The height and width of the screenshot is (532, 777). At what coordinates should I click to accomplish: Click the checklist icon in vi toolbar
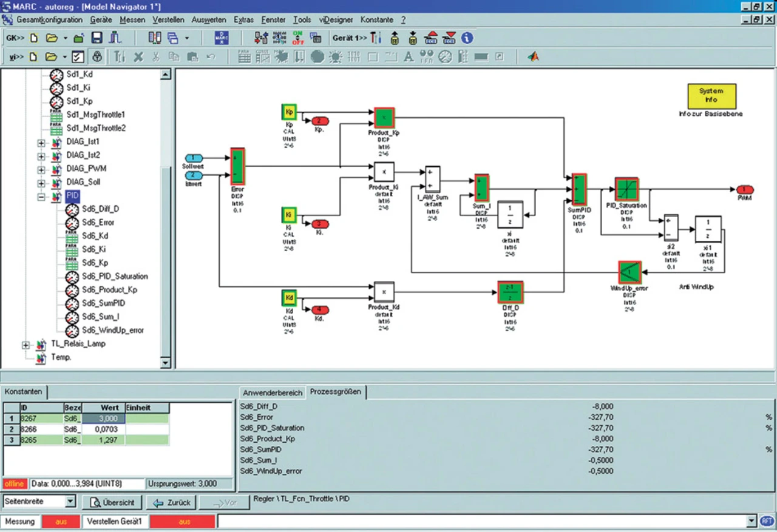point(78,57)
